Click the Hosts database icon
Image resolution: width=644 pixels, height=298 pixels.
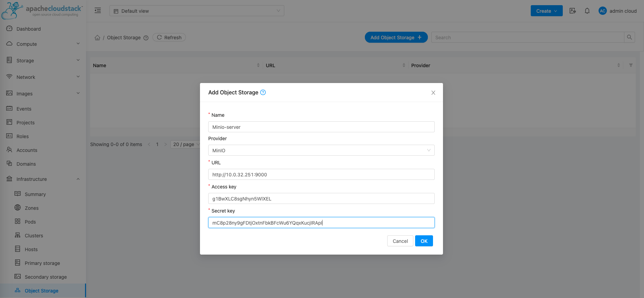tap(18, 249)
